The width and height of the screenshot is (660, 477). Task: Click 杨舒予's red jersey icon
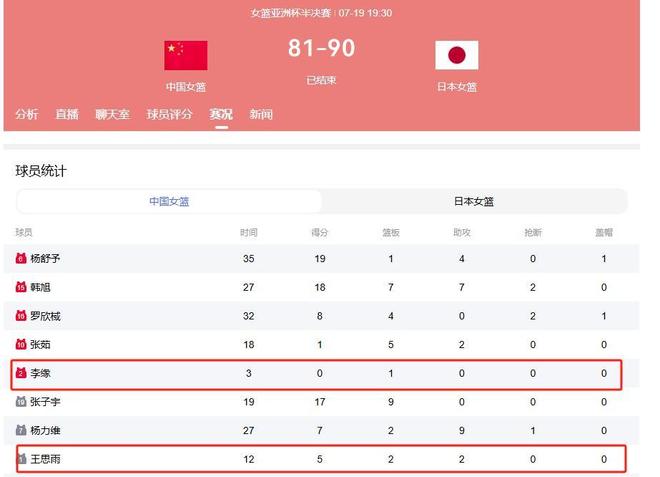[x=21, y=258]
